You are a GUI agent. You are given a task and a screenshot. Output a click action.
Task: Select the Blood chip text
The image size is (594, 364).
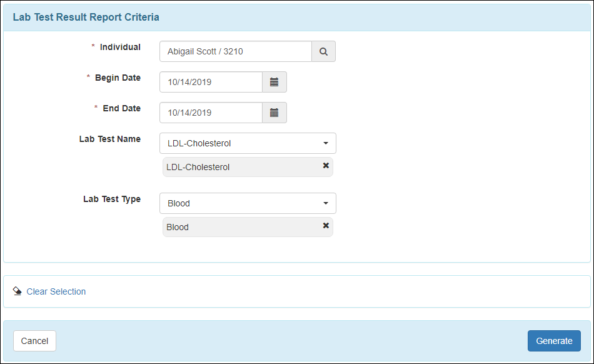click(178, 227)
